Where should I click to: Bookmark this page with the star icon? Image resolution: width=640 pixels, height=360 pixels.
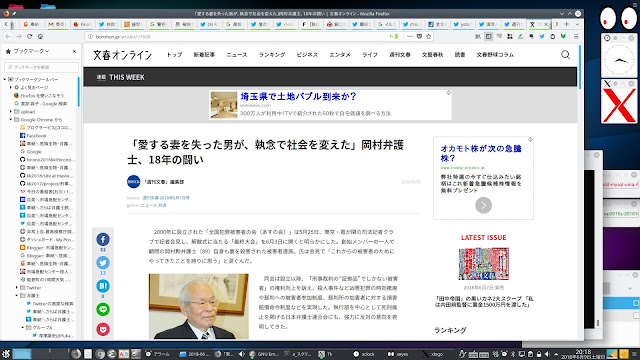pos(429,36)
